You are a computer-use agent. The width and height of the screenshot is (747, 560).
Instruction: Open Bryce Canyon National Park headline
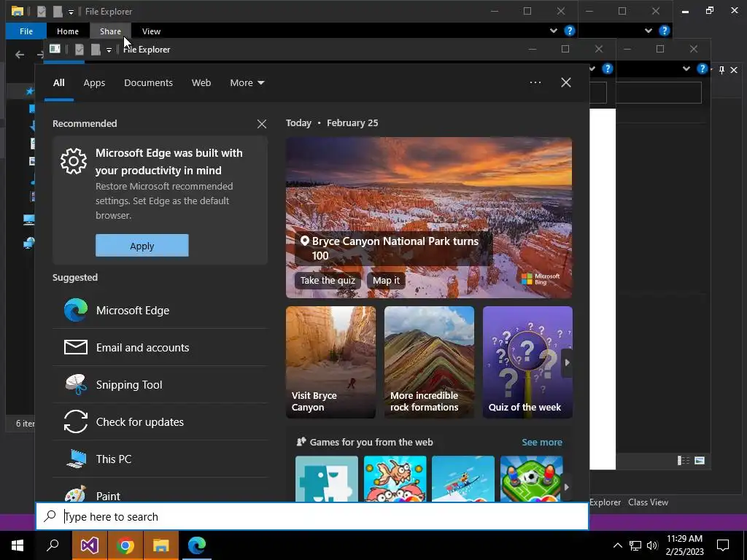[x=395, y=248]
